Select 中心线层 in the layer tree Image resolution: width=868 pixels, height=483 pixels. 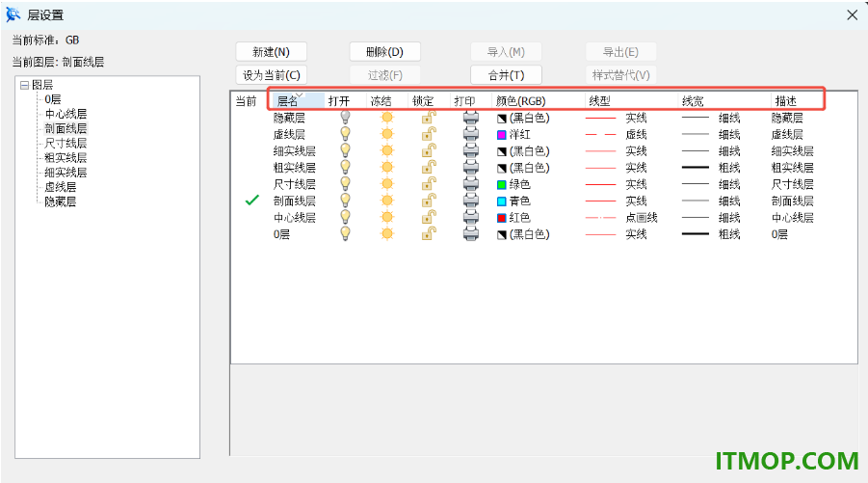coord(66,114)
